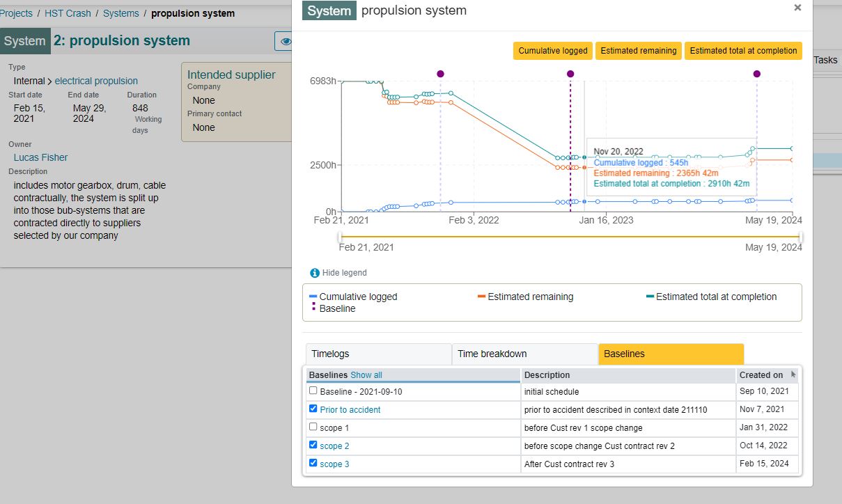This screenshot has height=504, width=842.
Task: Click Show all baselines link
Action: [366, 375]
